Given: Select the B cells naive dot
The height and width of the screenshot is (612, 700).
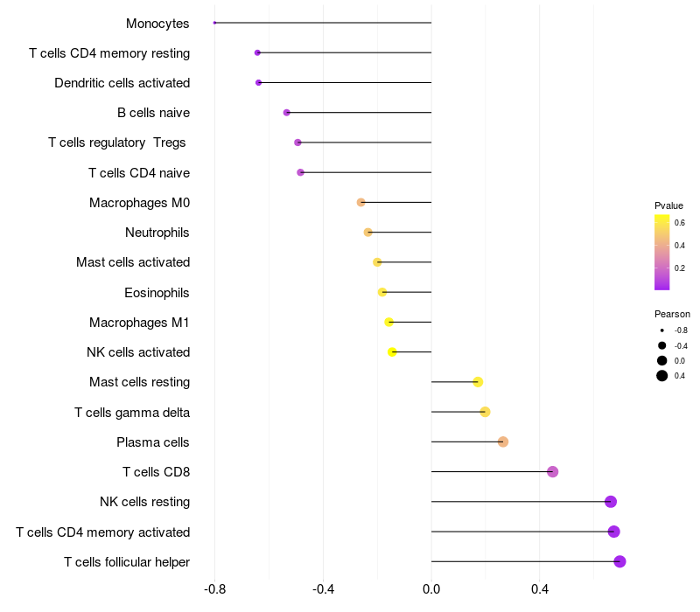Looking at the screenshot, I should [287, 113].
